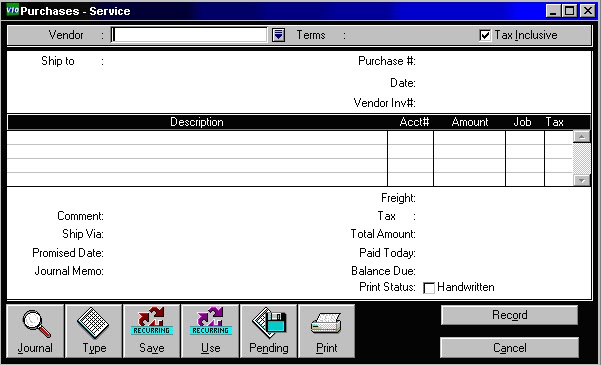The height and width of the screenshot is (365, 601).
Task: Minimize the Purchases - Service window
Action: (553, 11)
